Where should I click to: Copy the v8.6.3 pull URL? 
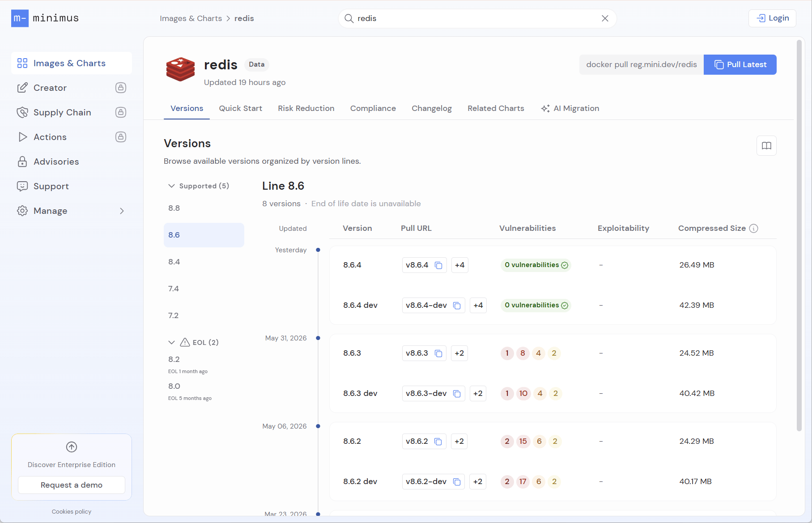438,353
